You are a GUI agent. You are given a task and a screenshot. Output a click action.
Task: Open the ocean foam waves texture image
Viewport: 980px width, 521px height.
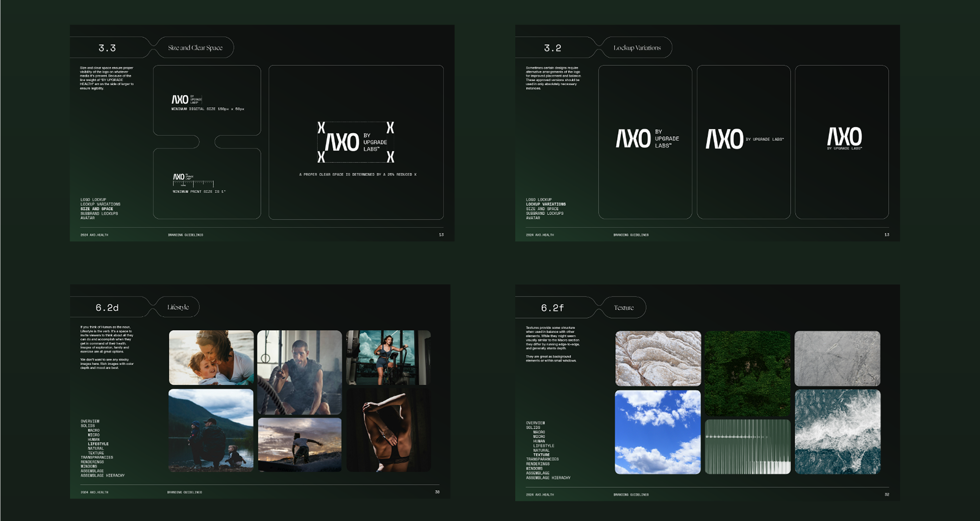pos(838,432)
